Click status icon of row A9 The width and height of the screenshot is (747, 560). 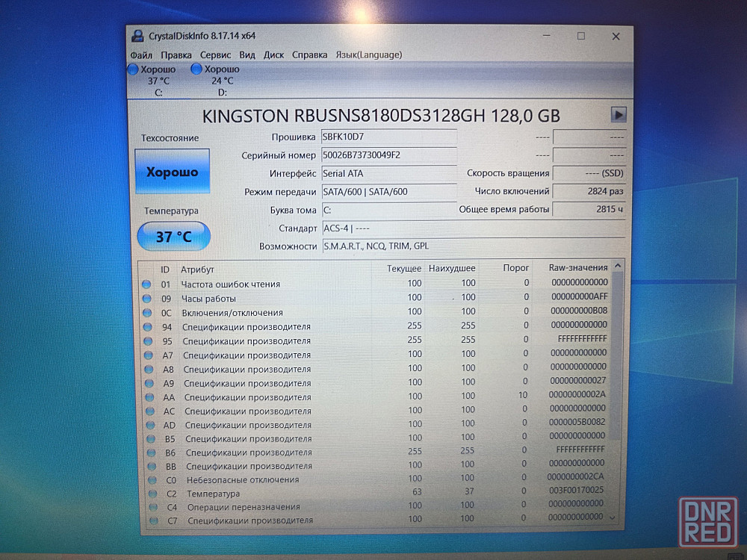[149, 383]
